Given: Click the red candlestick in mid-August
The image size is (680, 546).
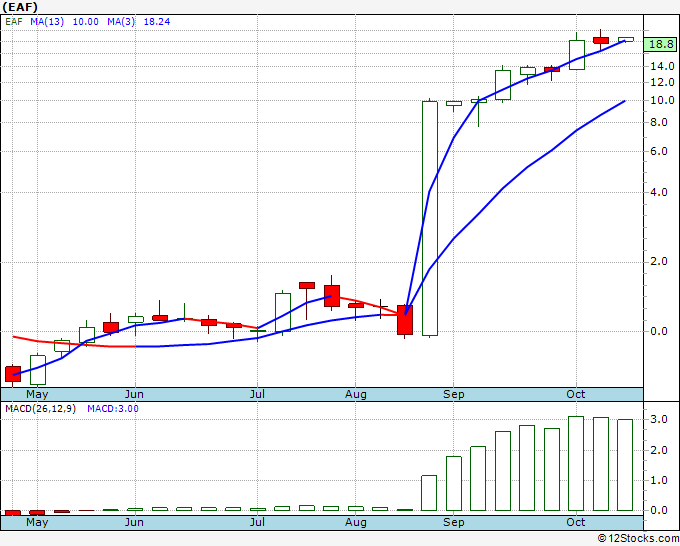Looking at the screenshot, I should tap(405, 320).
